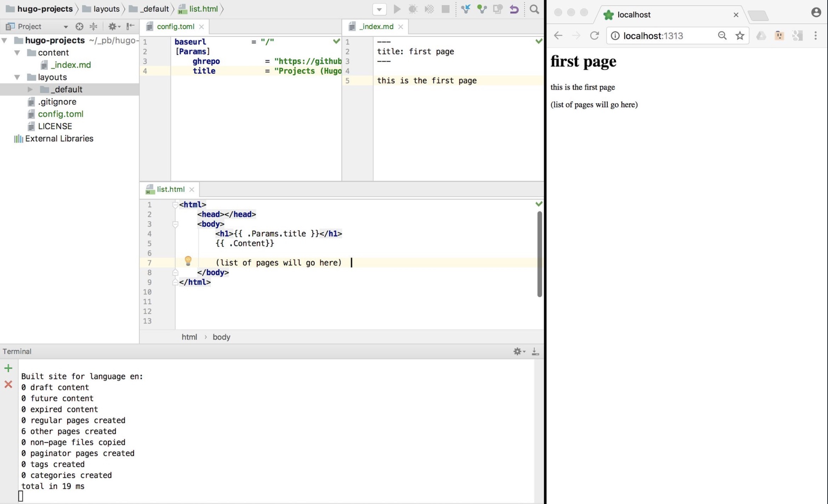Viewport: 828px width, 504px height.
Task: Open run configuration dropdown in toolbar
Action: 379,10
